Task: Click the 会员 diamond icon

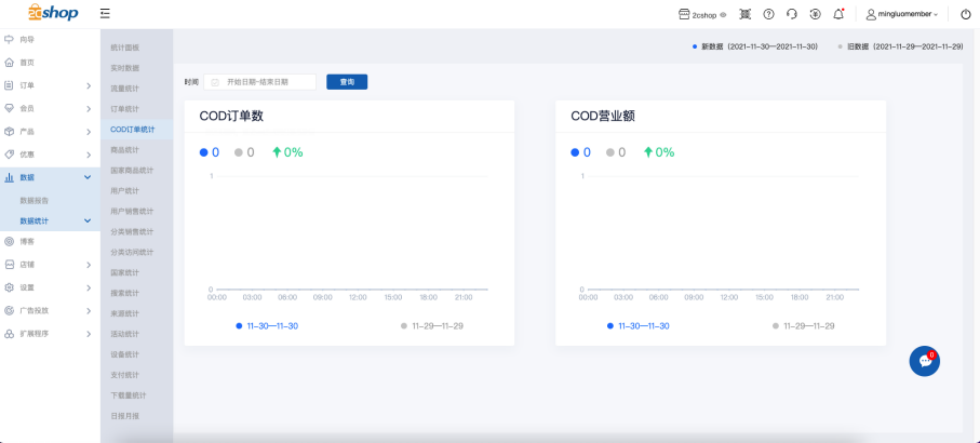Action: point(9,108)
